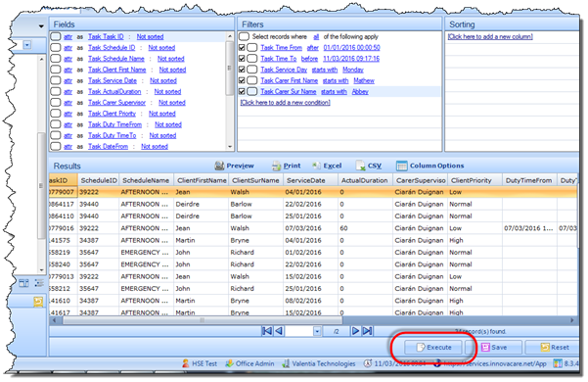Uncheck the Task Time To filter enabled checkbox
Image resolution: width=588 pixels, height=382 pixels.
[242, 59]
